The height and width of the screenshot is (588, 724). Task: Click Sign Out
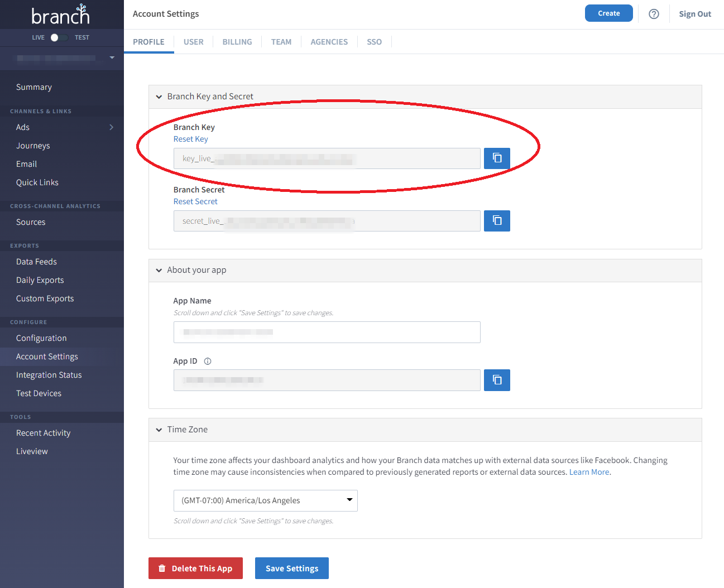695,14
